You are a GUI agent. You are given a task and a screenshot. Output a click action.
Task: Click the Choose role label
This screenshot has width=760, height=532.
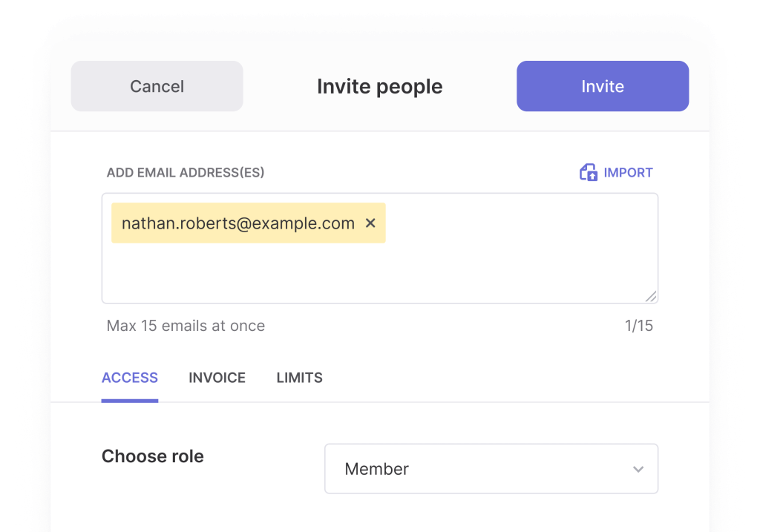pyautogui.click(x=153, y=456)
